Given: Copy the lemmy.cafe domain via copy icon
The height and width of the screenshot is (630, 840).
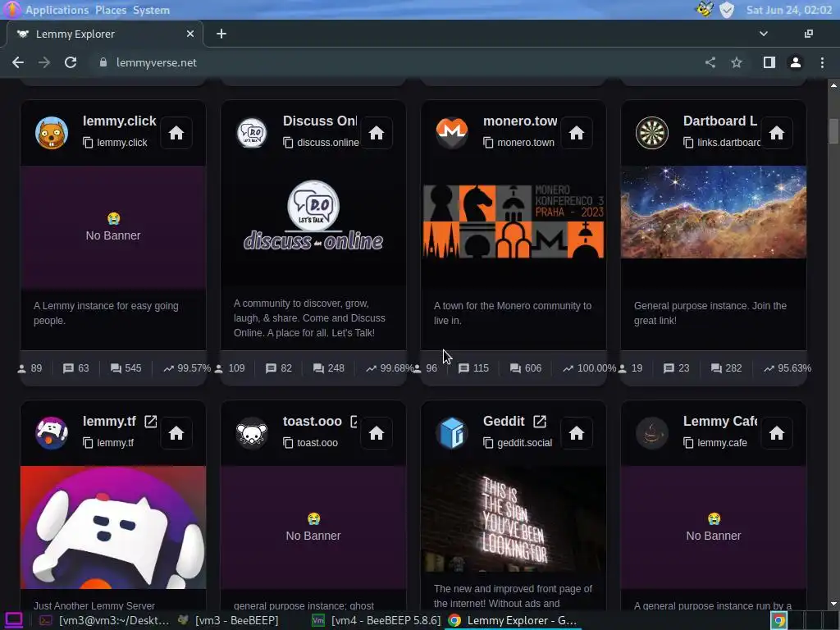Looking at the screenshot, I should [x=688, y=442].
